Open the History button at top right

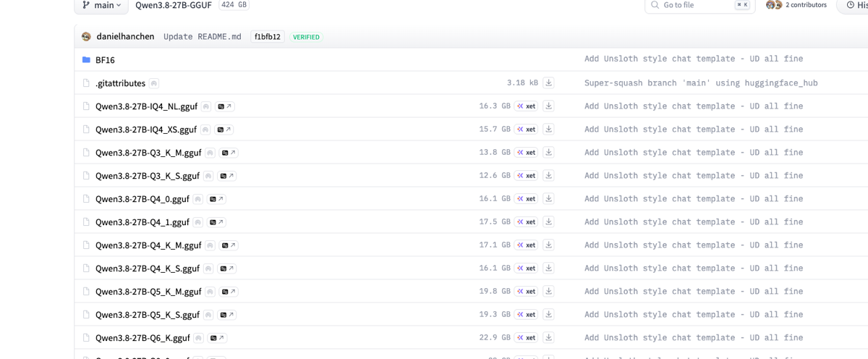pyautogui.click(x=854, y=5)
